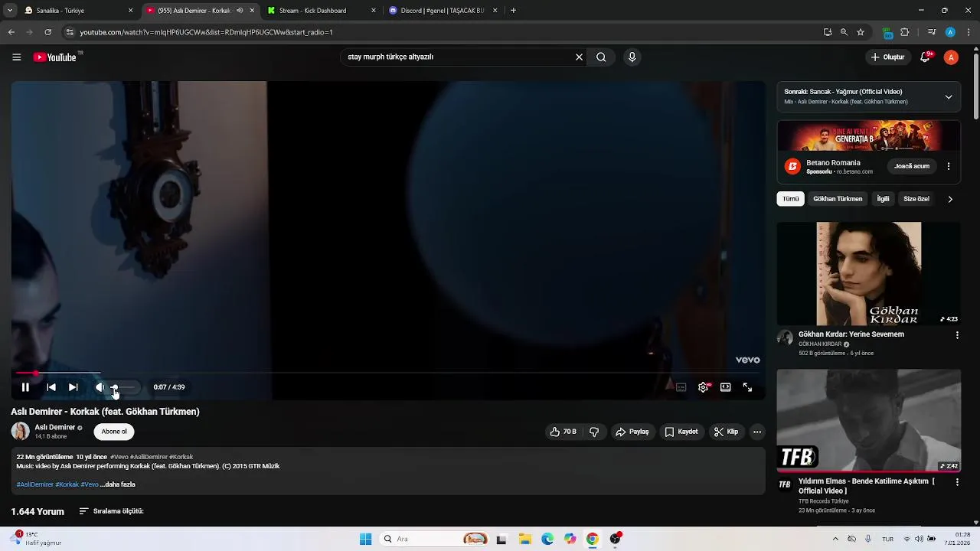
Task: Switch to the Stream - Kick Dashboard tab
Action: coord(322,11)
